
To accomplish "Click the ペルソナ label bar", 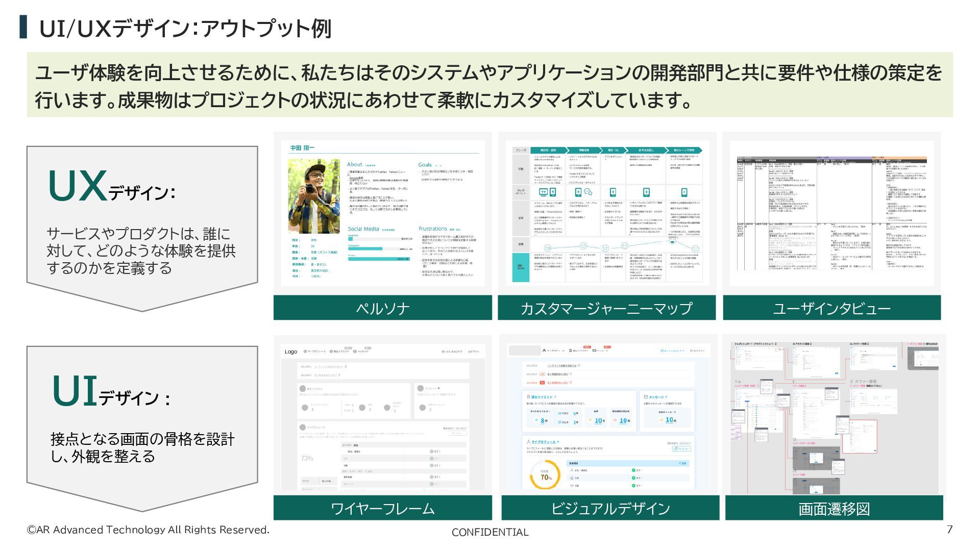I will point(382,308).
